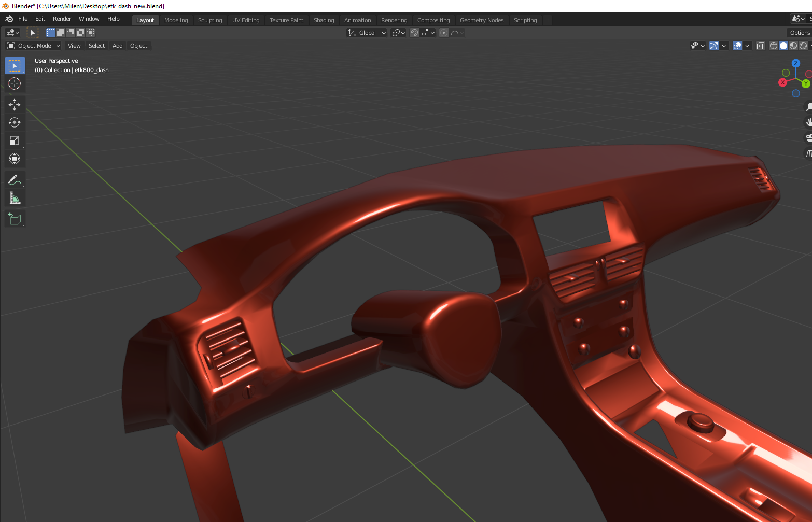Open the editor type dropdown

pos(12,33)
